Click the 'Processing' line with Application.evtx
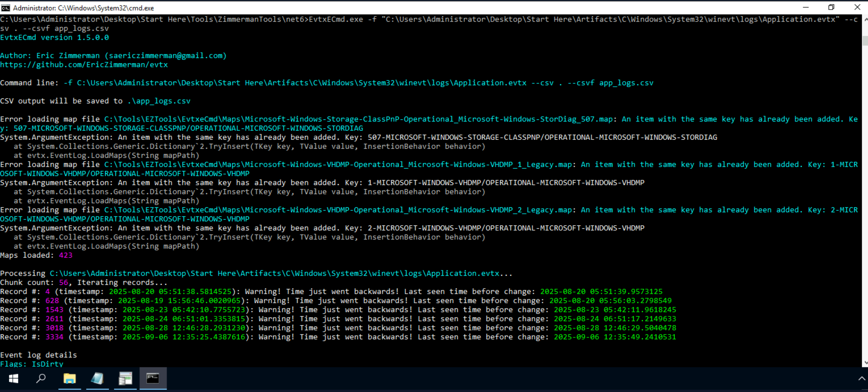 coord(256,273)
